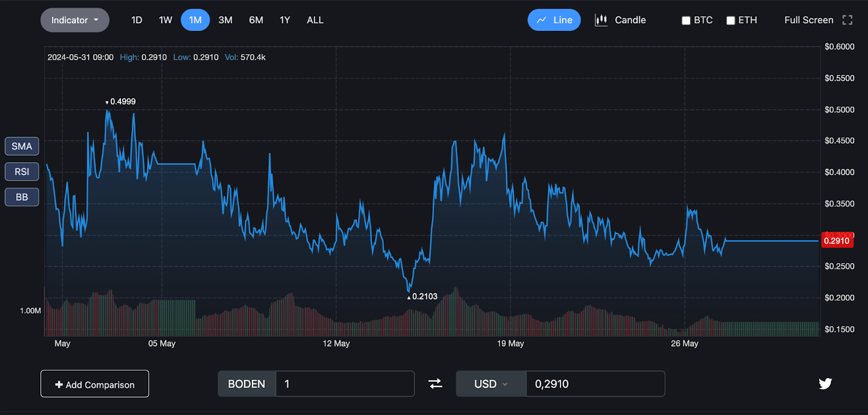This screenshot has width=868, height=415.
Task: Click the USD value input field
Action: tap(595, 384)
